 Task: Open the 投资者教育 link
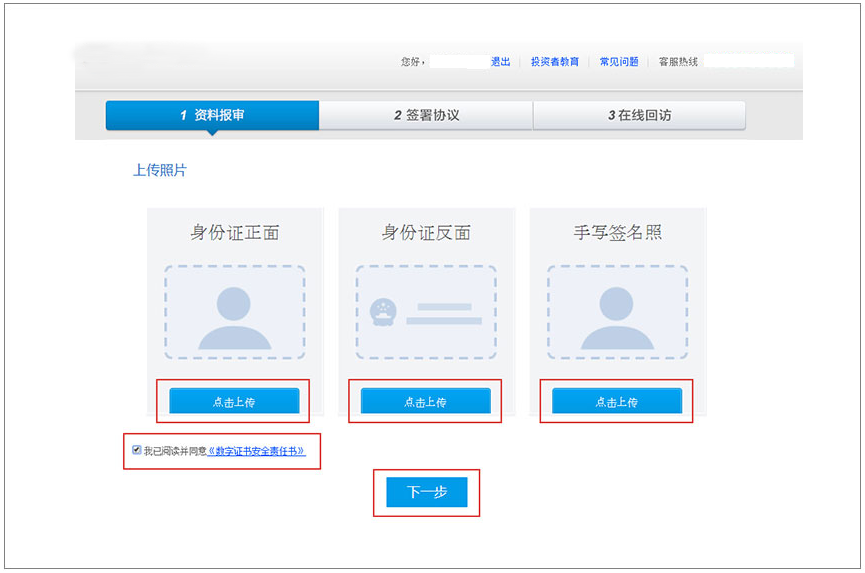[555, 62]
